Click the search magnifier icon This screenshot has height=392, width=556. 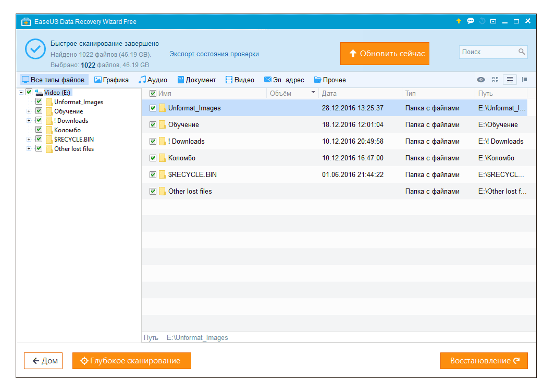point(522,52)
